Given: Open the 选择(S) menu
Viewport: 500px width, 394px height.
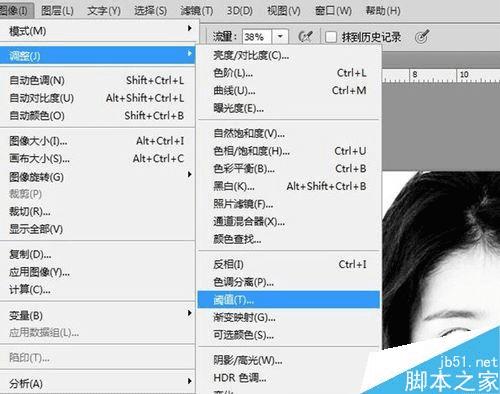Looking at the screenshot, I should 150,11.
